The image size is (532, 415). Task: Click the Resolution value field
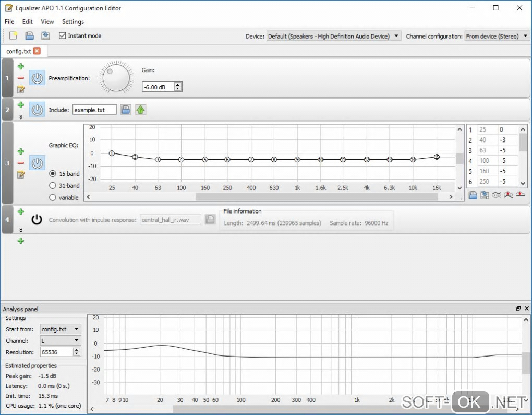pyautogui.click(x=57, y=352)
